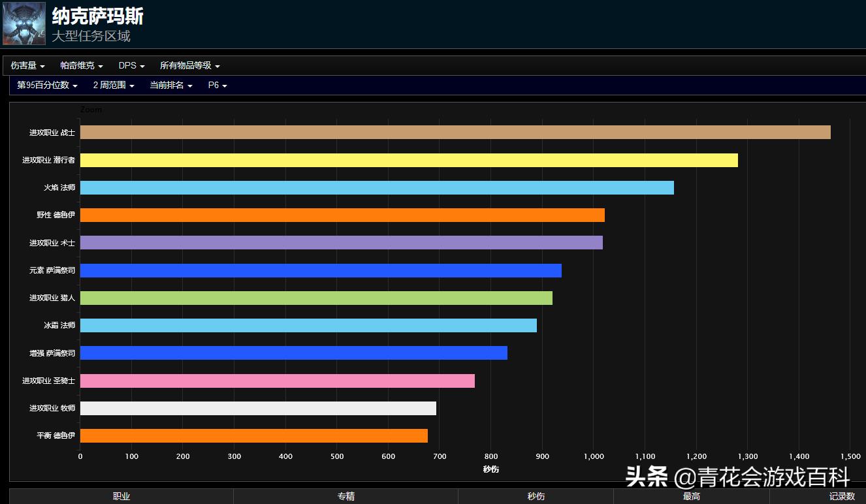Click the 最高 column header
866x504 pixels.
coord(692,497)
